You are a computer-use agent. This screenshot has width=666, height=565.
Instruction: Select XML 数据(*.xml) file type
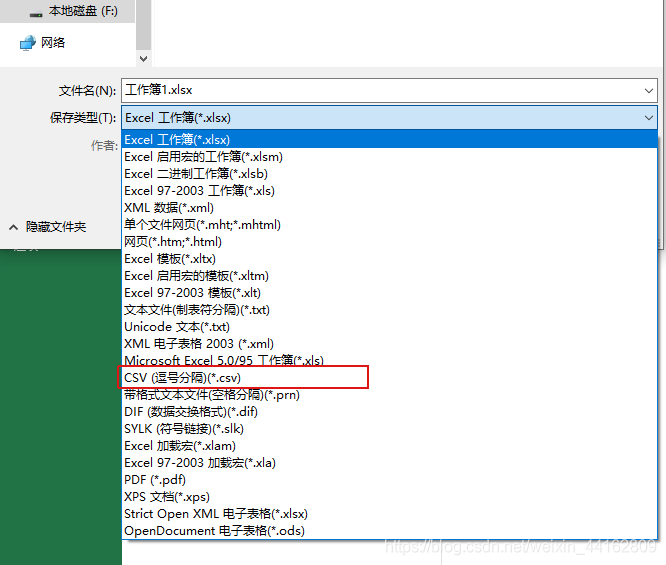click(x=389, y=208)
